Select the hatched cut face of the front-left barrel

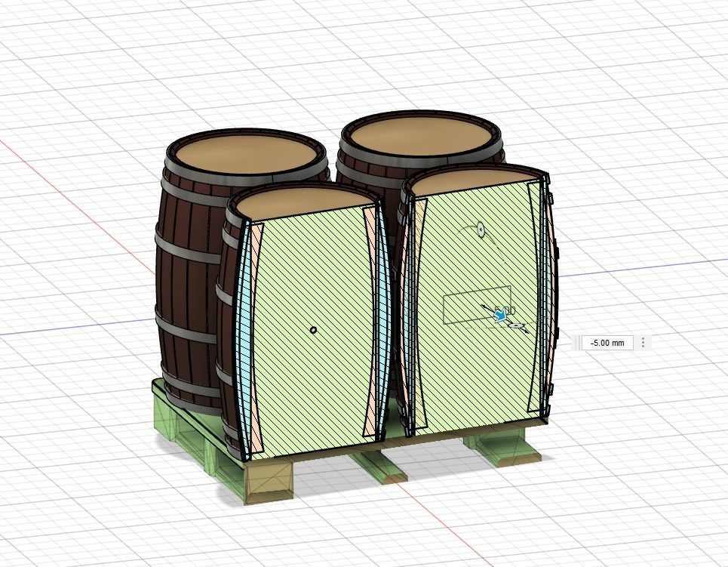click(x=313, y=332)
